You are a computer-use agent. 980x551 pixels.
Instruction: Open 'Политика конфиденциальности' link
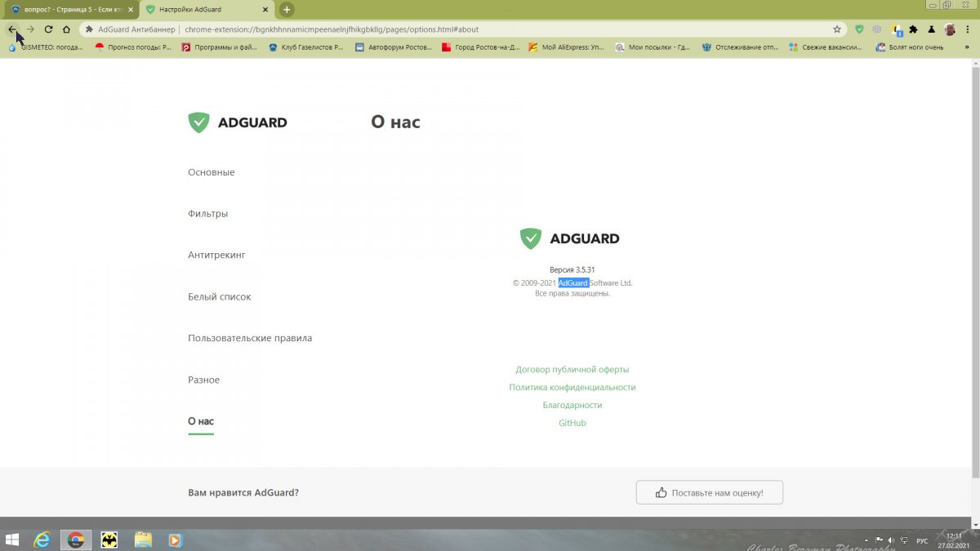pyautogui.click(x=572, y=388)
